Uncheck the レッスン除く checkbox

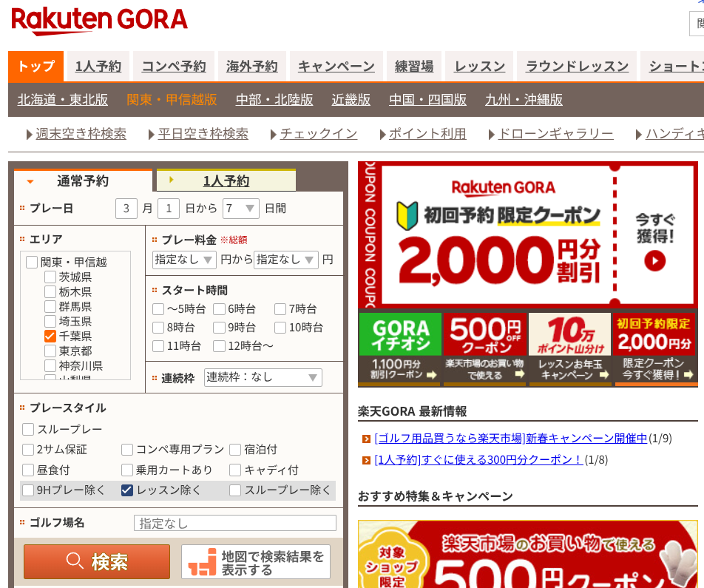[x=127, y=490]
